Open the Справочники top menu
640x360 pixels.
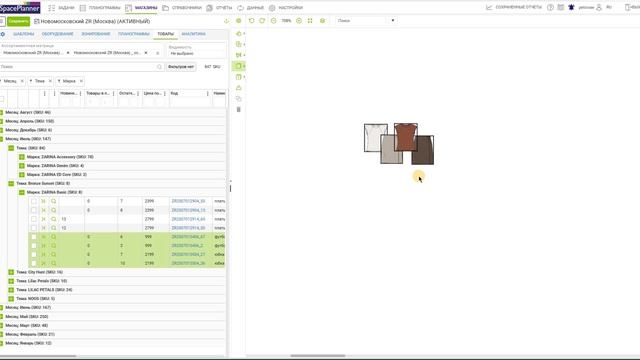point(182,8)
